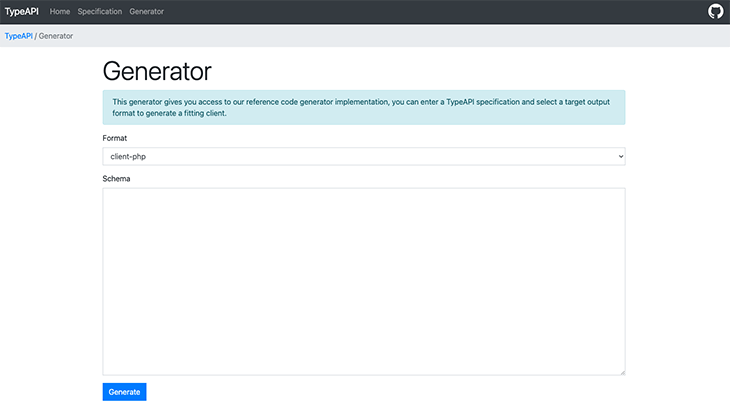Select the Generator nav item
Viewport: 730px width, 406px height.
click(x=147, y=11)
